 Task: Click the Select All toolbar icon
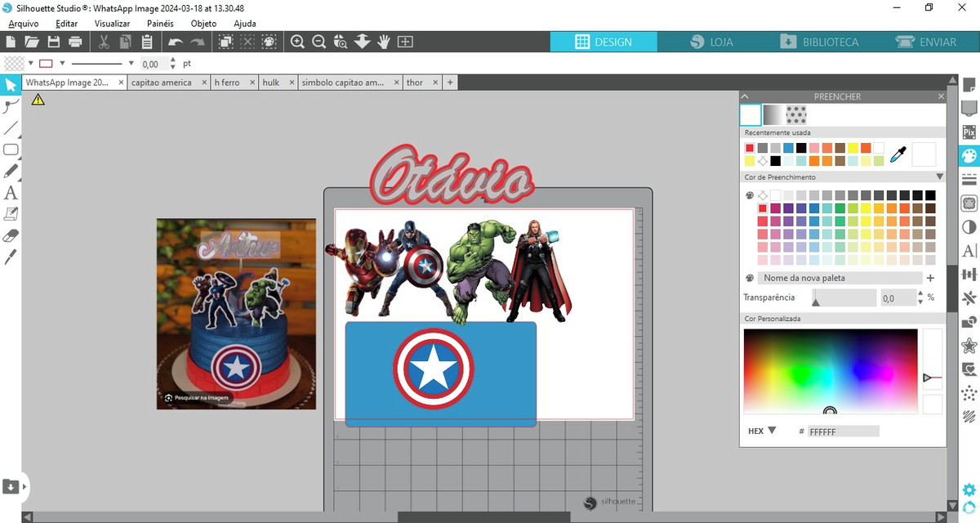tap(225, 42)
